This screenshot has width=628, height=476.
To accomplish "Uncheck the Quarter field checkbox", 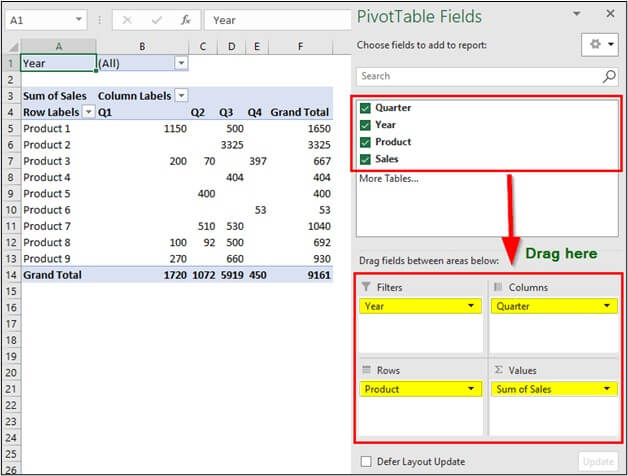I will pyautogui.click(x=365, y=108).
